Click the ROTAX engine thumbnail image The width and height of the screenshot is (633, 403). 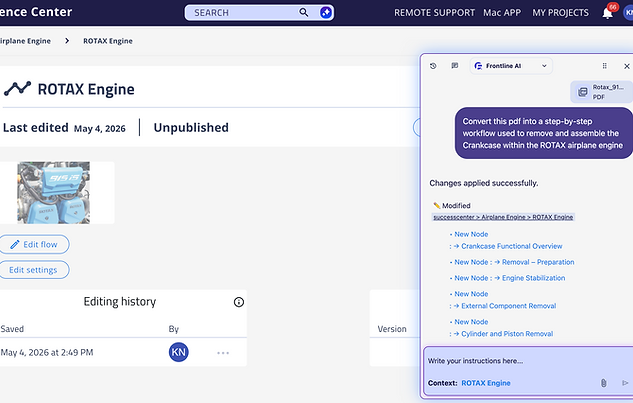pyautogui.click(x=53, y=193)
